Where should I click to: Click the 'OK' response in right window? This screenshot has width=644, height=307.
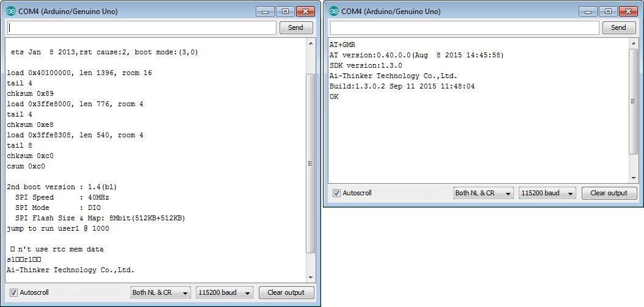click(334, 97)
